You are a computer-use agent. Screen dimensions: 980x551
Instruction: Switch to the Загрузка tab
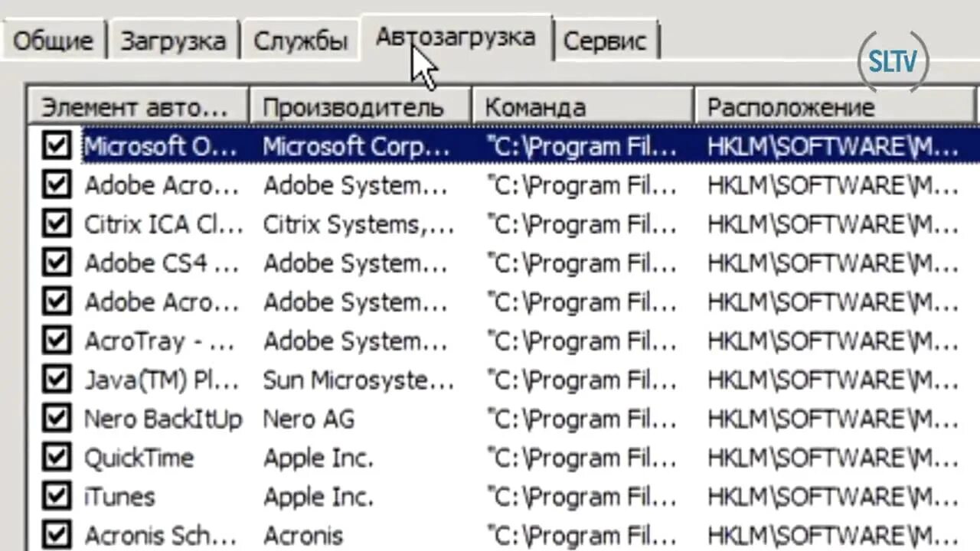tap(173, 41)
